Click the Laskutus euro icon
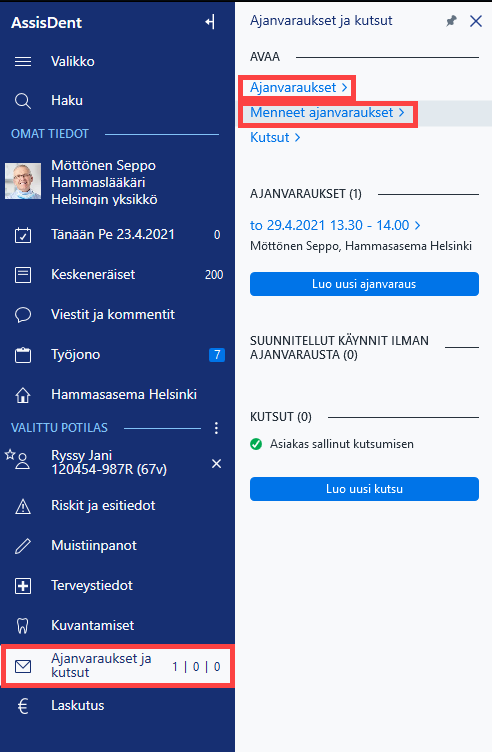 click(x=23, y=706)
